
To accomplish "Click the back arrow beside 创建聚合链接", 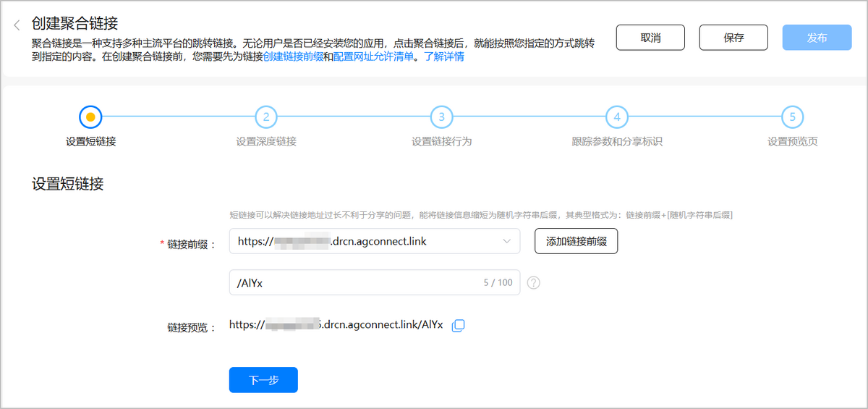I will [x=17, y=25].
